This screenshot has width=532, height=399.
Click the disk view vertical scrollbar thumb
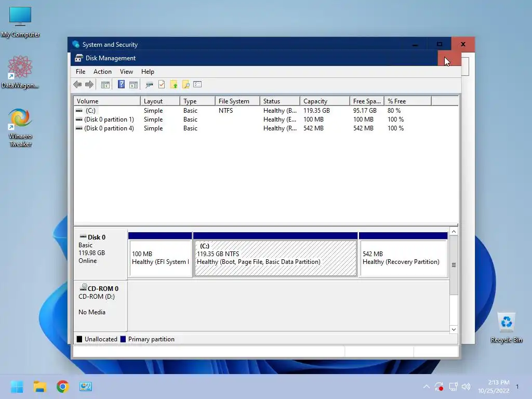[454, 265]
